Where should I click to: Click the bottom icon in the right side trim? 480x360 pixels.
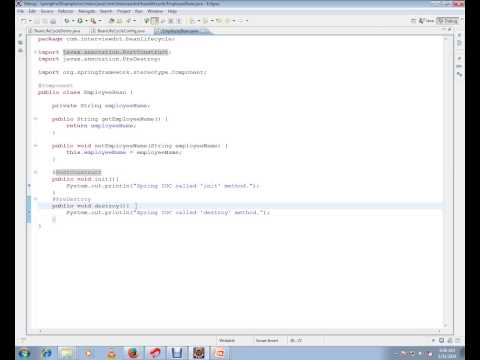pyautogui.click(x=459, y=75)
